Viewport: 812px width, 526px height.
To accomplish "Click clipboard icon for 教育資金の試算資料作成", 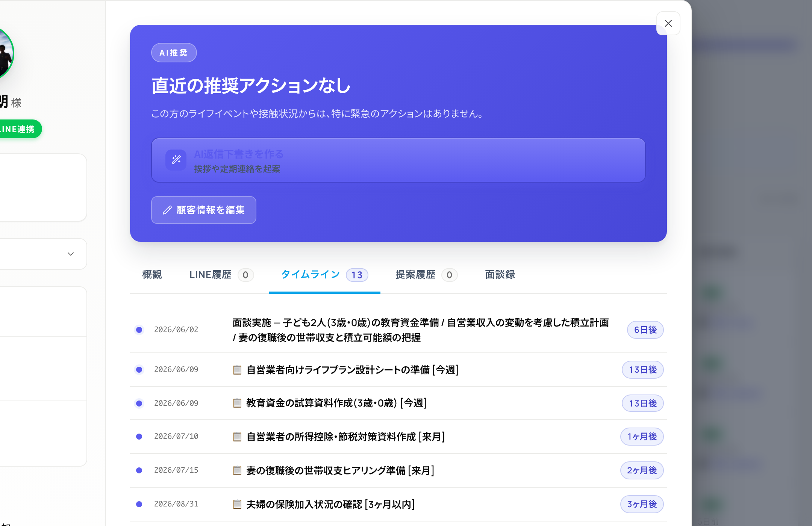I will pyautogui.click(x=237, y=403).
